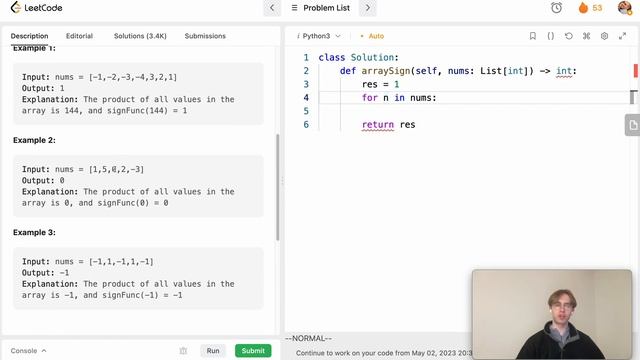
Task: Expand the Console panel
Action: coord(29,351)
